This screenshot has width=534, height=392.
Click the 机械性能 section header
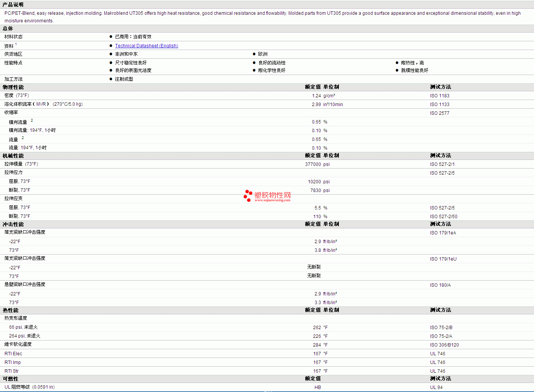point(13,156)
